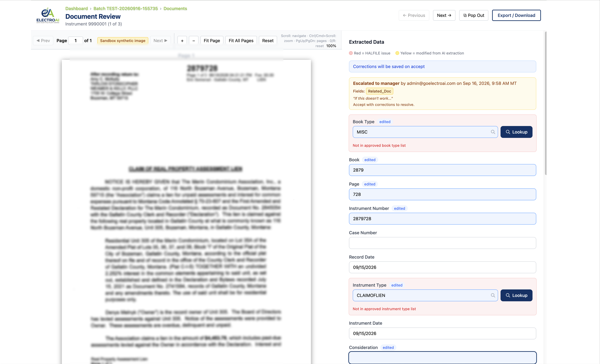Open the Documents breadcrumb link
600x364 pixels.
coord(175,8)
